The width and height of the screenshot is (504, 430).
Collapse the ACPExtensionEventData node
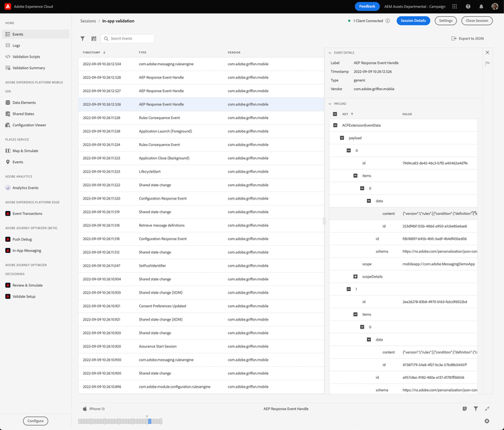[x=335, y=126]
